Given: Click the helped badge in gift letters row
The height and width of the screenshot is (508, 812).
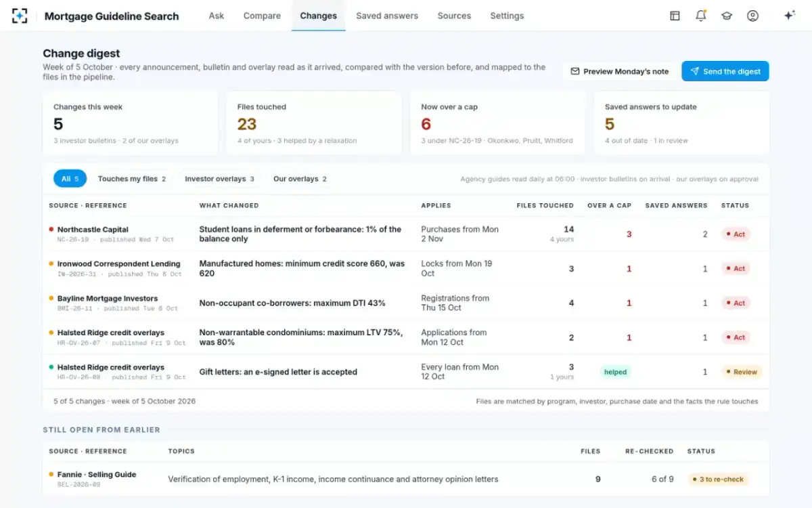Looking at the screenshot, I should tap(615, 372).
